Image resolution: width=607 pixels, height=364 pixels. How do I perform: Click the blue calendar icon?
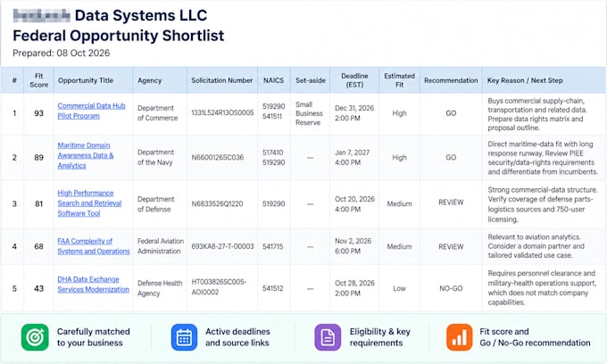coord(184,337)
